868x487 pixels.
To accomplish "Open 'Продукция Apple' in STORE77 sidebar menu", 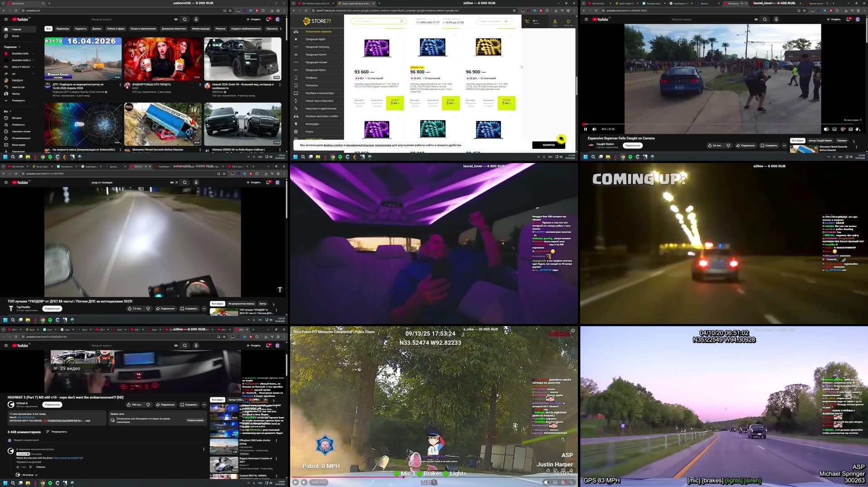I will pos(315,39).
